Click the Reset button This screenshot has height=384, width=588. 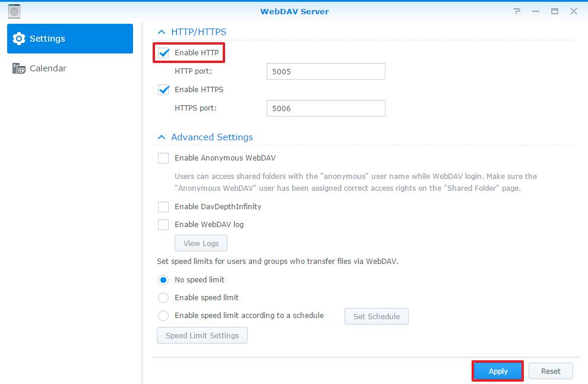click(551, 372)
